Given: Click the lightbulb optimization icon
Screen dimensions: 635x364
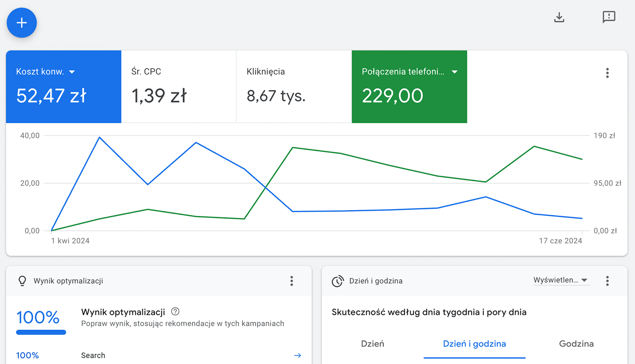Looking at the screenshot, I should [22, 281].
